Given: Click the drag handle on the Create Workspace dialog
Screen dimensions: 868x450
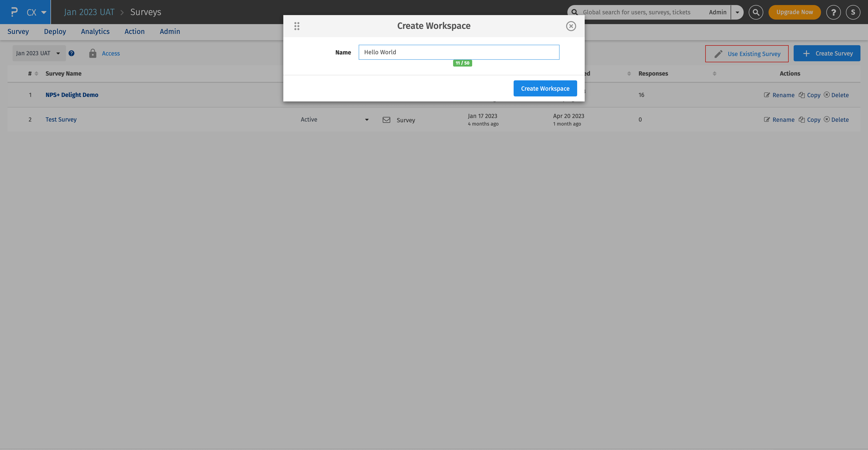Looking at the screenshot, I should pos(297,26).
